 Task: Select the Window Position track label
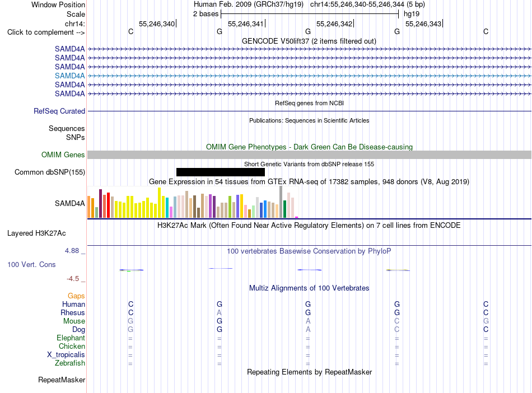coord(58,4)
